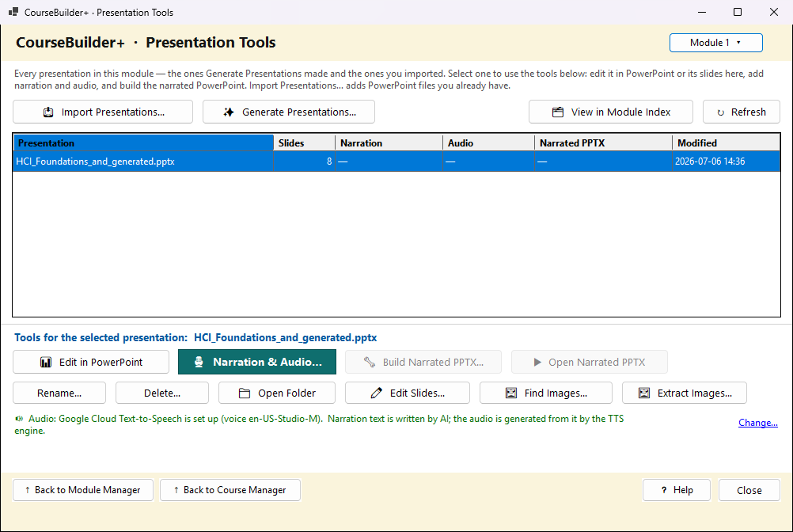Click the refresh arrow icon

(721, 112)
